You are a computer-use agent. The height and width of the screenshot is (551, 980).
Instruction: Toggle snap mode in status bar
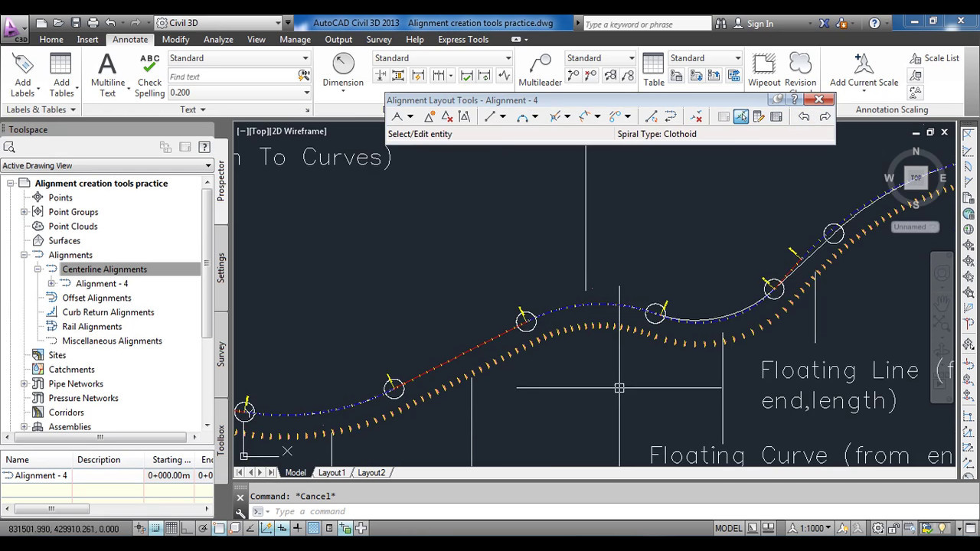[x=155, y=528]
